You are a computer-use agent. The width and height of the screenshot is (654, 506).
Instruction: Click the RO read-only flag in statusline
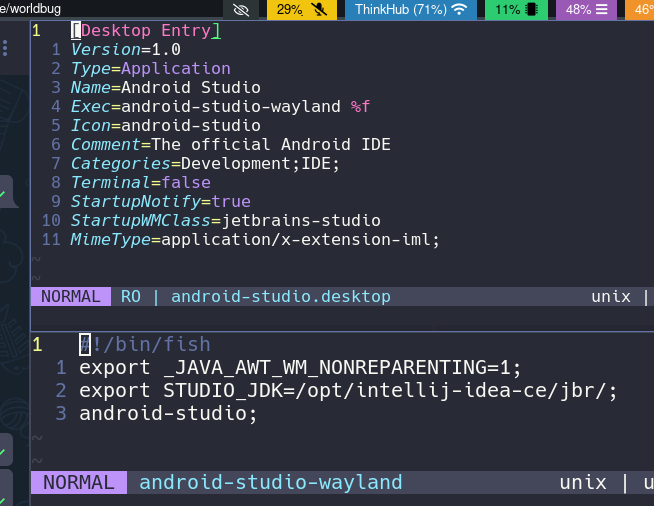click(x=131, y=297)
